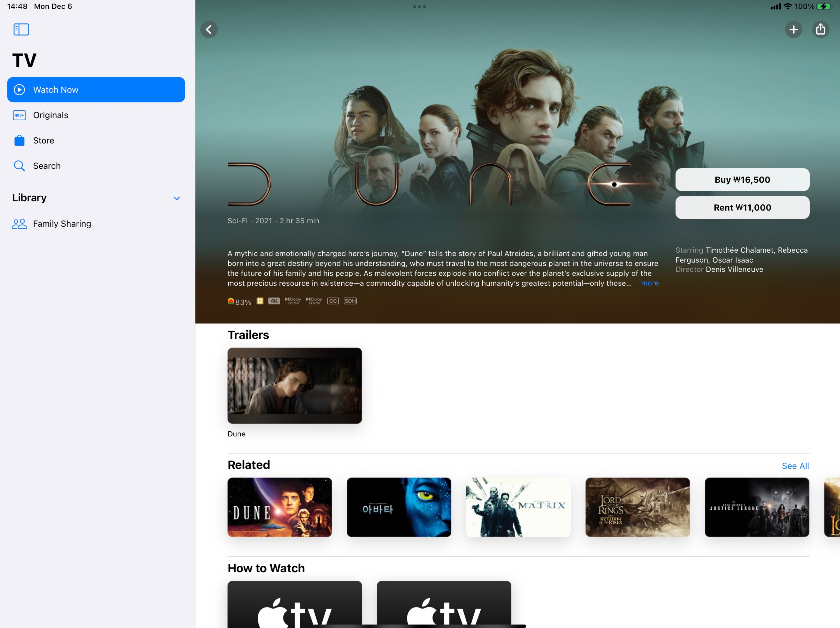Click the Search magnifier icon

click(19, 166)
